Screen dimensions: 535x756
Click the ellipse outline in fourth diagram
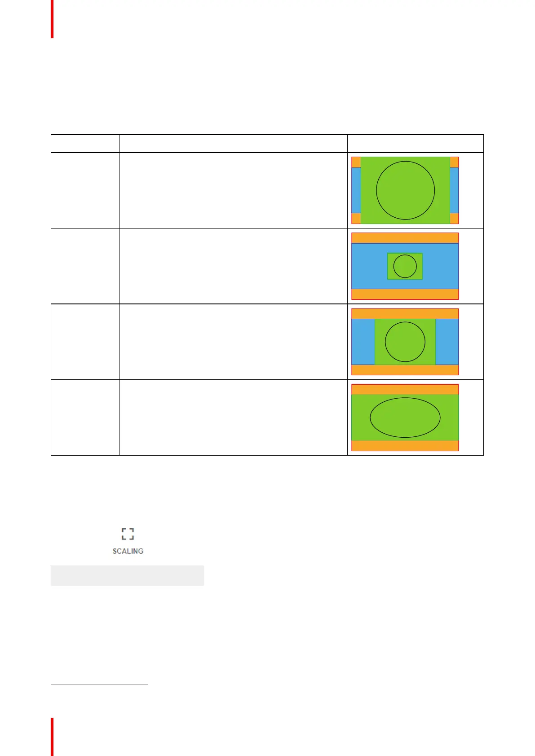[x=405, y=418]
